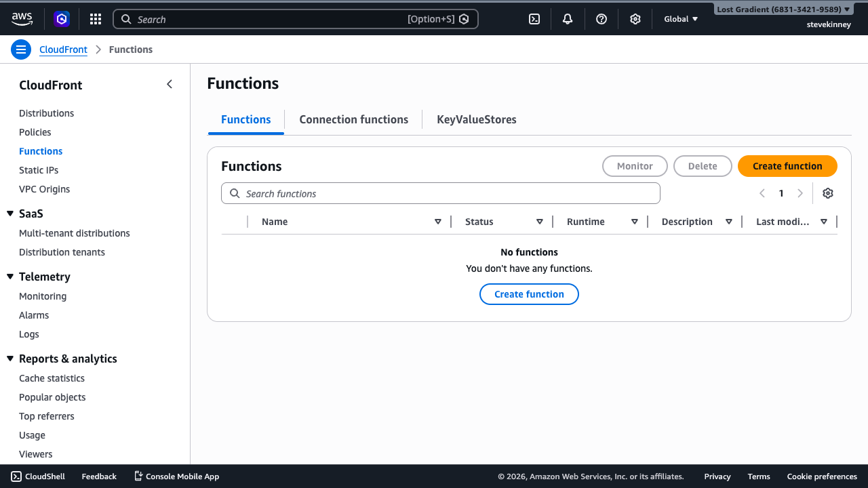Collapse the SaaS navigation section
The height and width of the screenshot is (488, 868).
pyautogui.click(x=10, y=213)
